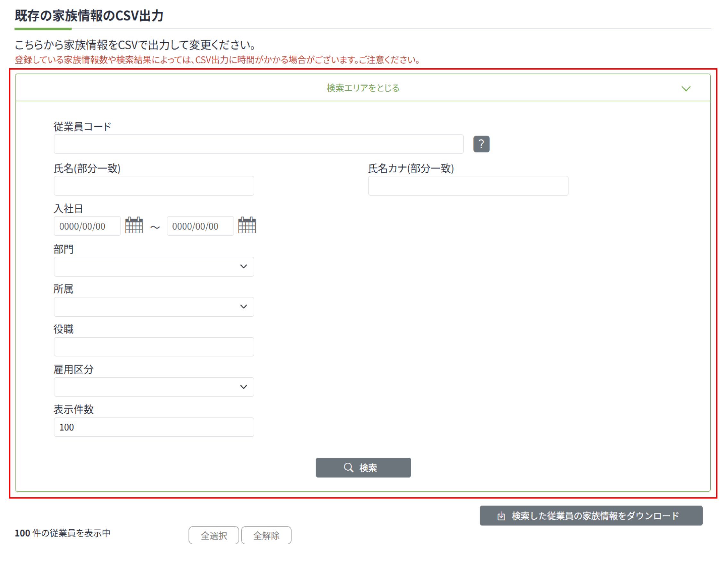728x561 pixels.
Task: Open the start date calendar picker icon
Action: [x=134, y=226]
